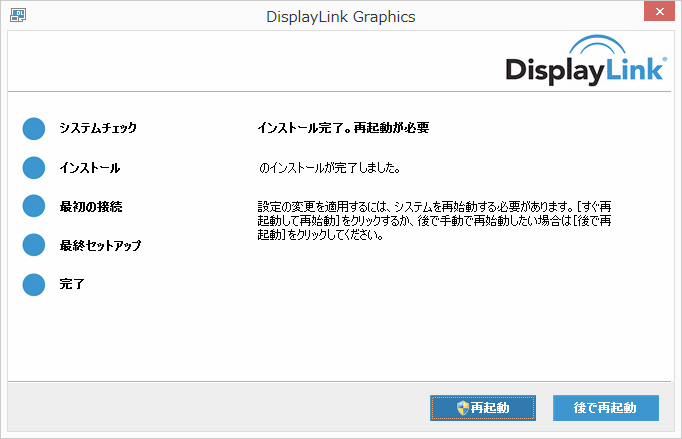This screenshot has height=439, width=682.
Task: Select the 完了 step label
Action: (72, 284)
